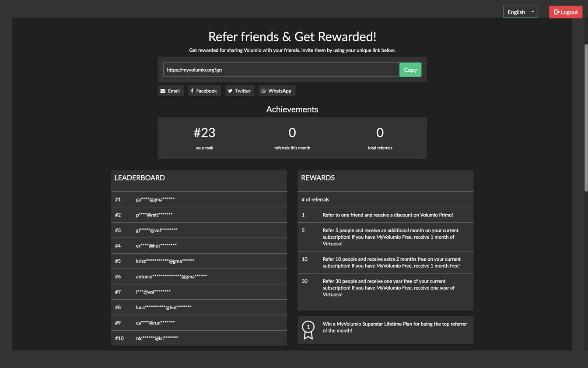Click the referral link input field
588x368 pixels.
281,70
